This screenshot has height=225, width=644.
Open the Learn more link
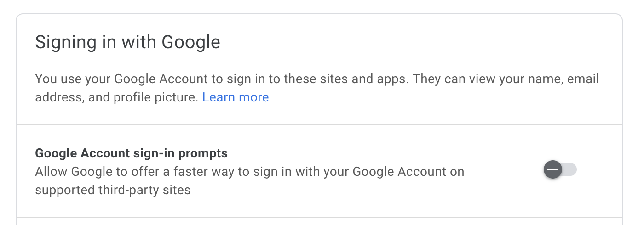tap(236, 97)
